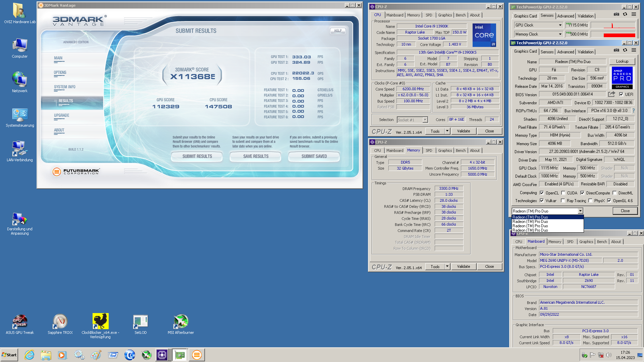
Task: Select the Systemsteuerung desktop icon
Action: pos(19,117)
